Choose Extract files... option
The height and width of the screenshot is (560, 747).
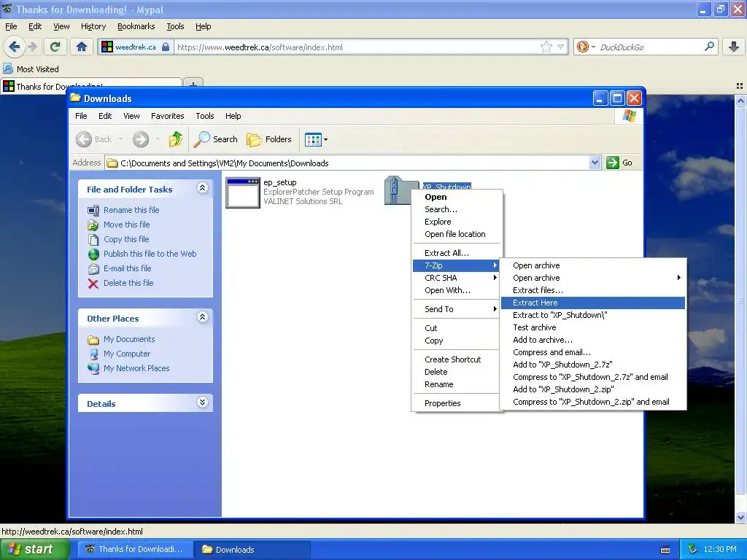(592, 290)
